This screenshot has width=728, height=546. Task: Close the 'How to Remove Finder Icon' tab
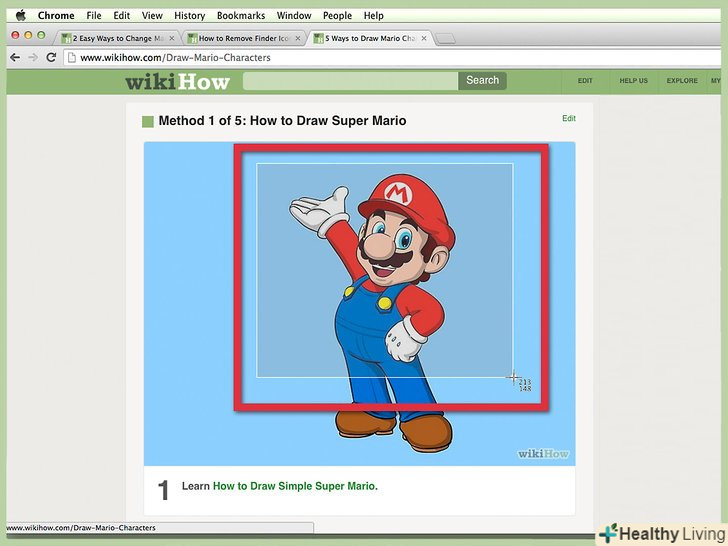pos(297,39)
